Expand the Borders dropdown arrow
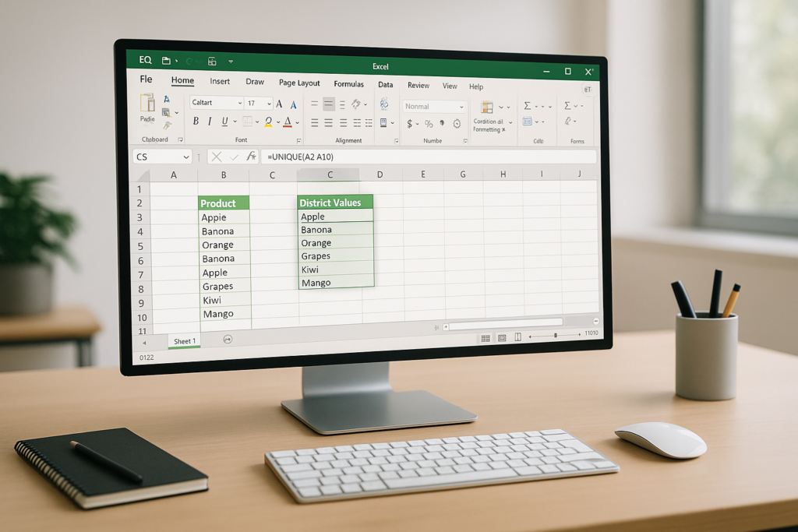The width and height of the screenshot is (798, 532). (x=257, y=122)
